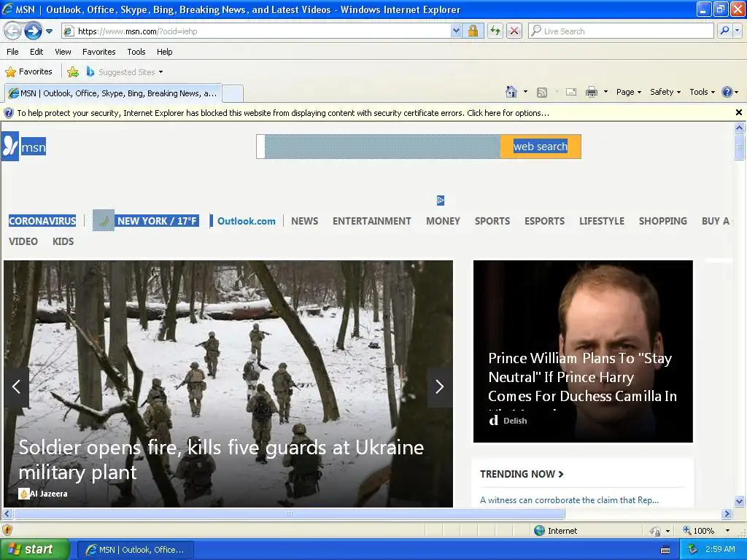Refresh the page with green arrows icon
The height and width of the screenshot is (560, 747).
coord(495,31)
